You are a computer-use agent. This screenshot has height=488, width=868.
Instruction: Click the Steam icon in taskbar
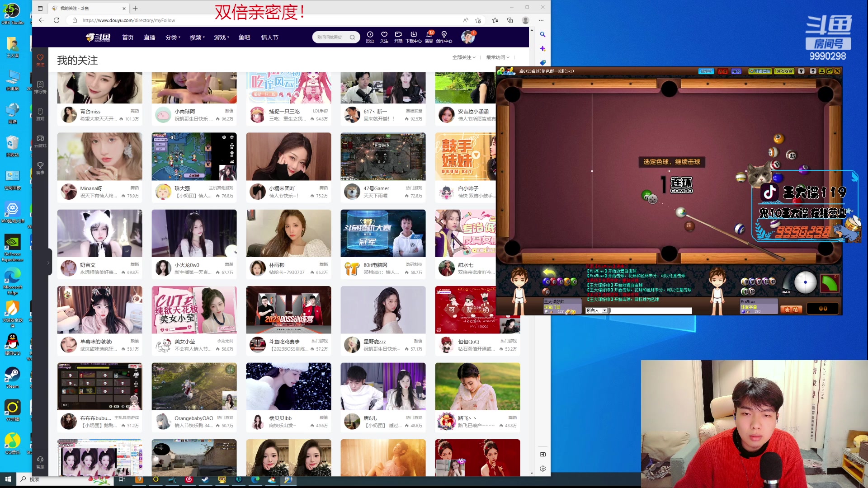205,479
